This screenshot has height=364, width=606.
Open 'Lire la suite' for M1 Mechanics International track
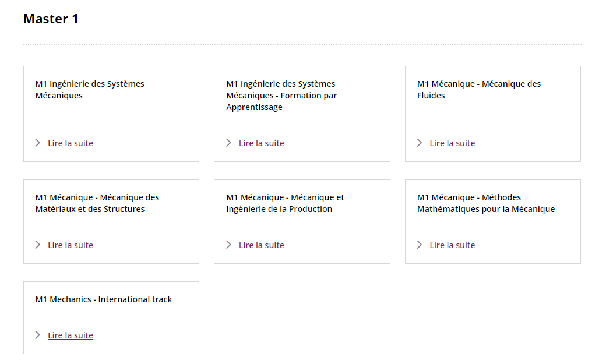71,335
